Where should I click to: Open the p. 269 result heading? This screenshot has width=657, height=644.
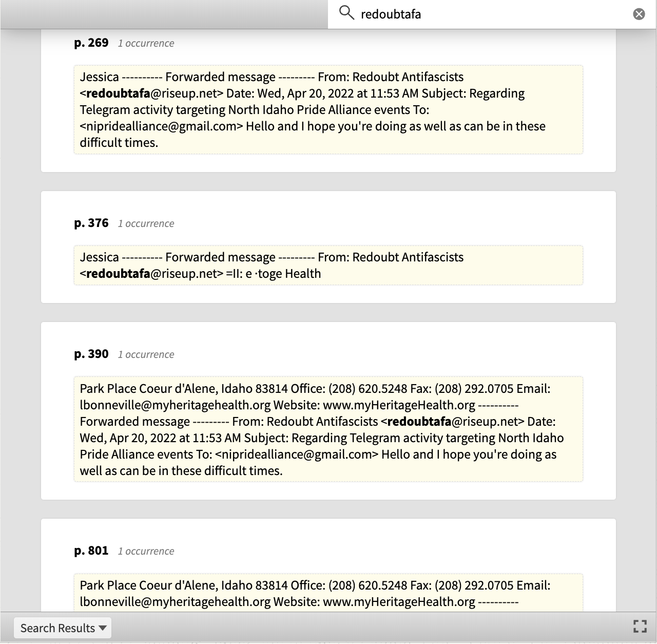[x=91, y=43]
